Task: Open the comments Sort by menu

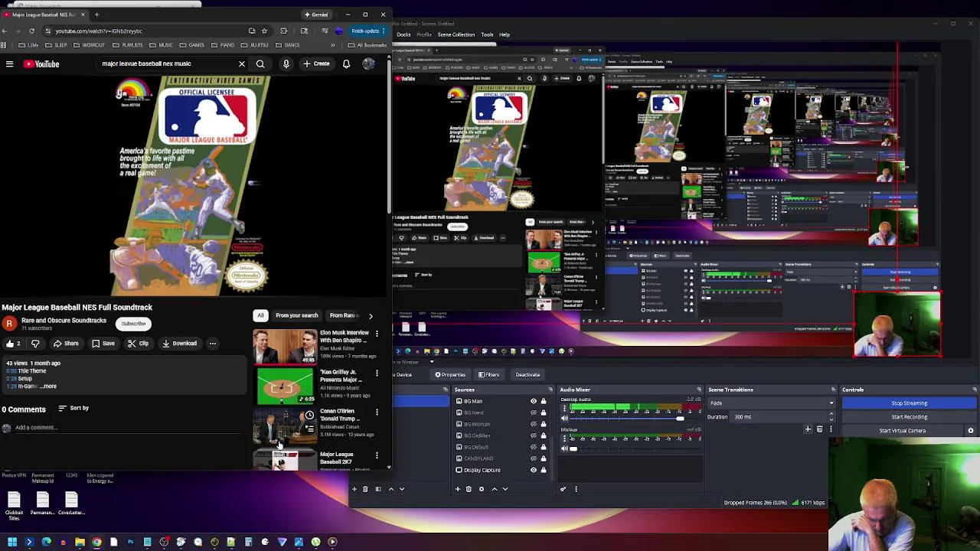Action: click(x=73, y=409)
